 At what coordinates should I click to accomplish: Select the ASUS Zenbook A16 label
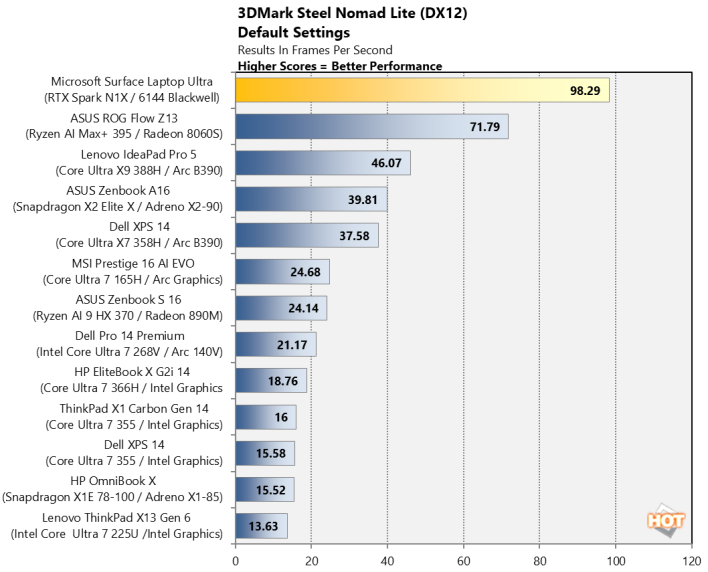tap(118, 191)
